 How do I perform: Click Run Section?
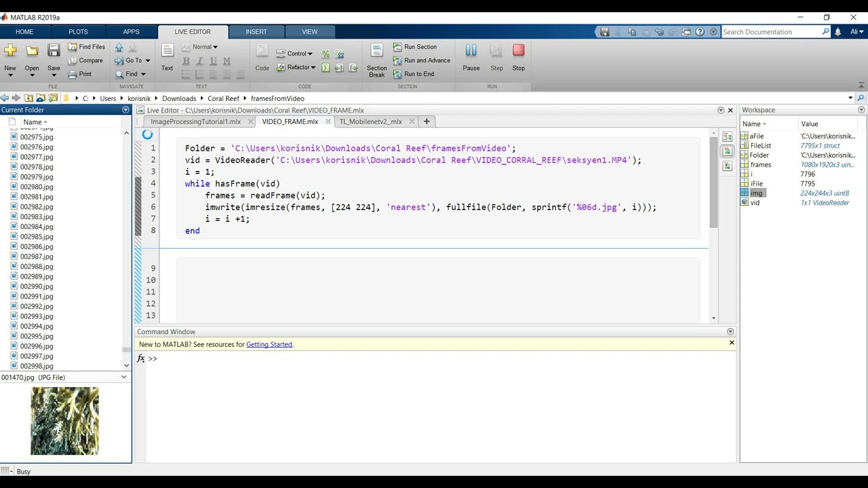pyautogui.click(x=414, y=47)
